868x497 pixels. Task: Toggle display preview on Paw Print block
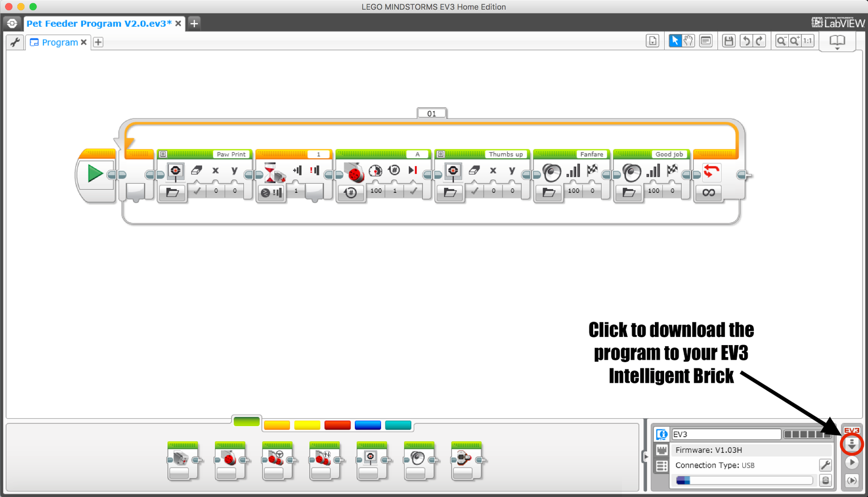[163, 154]
